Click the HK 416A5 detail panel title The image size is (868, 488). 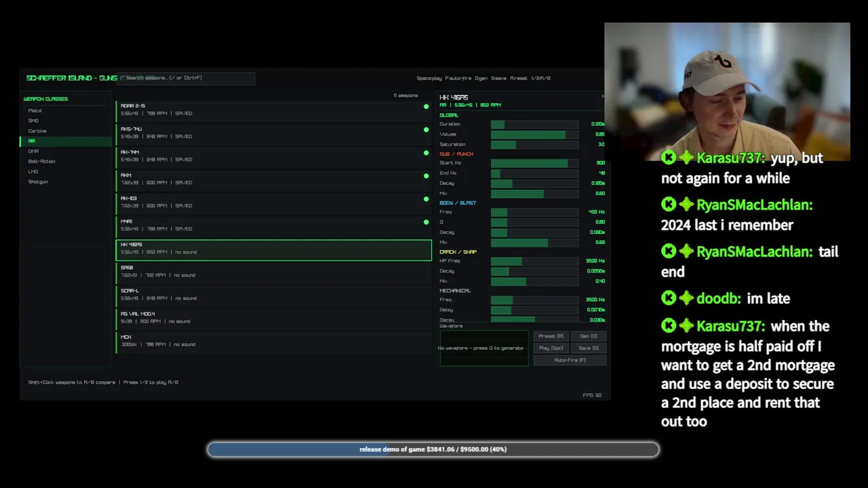pyautogui.click(x=454, y=98)
